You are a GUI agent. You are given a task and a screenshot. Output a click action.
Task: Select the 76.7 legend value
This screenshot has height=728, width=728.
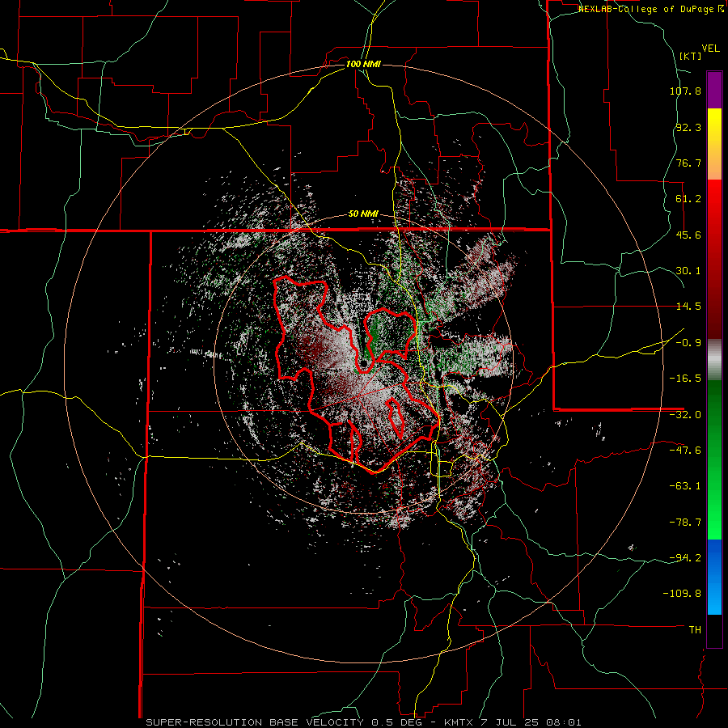(688, 163)
